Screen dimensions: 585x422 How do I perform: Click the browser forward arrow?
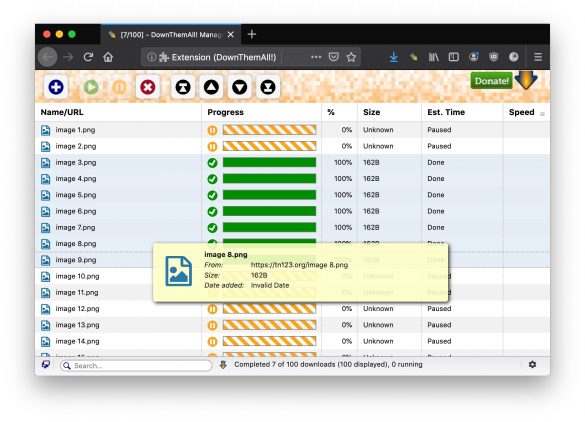click(68, 57)
